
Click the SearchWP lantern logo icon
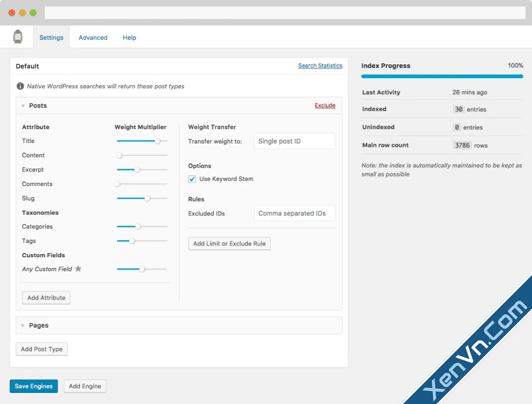18,35
